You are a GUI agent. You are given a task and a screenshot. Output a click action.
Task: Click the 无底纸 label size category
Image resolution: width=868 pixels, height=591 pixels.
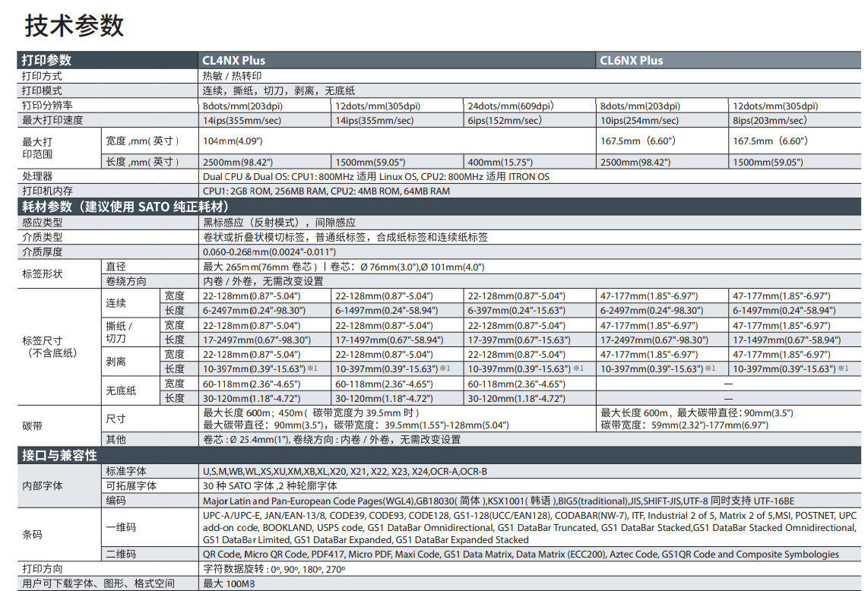click(121, 390)
